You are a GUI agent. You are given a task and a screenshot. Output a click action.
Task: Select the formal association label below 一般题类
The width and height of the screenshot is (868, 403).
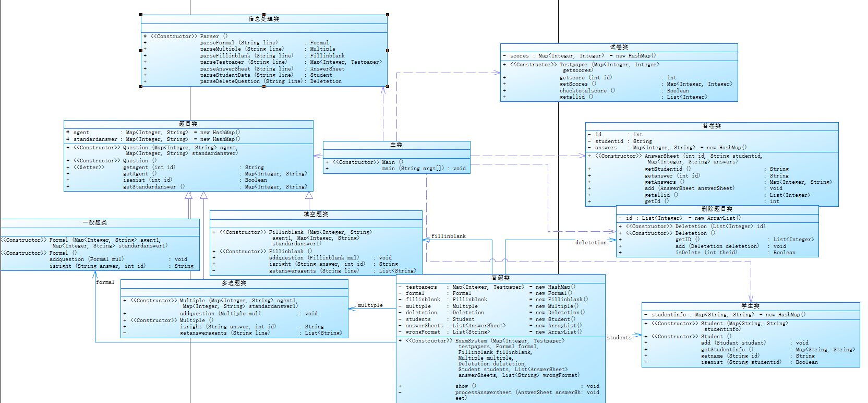pyautogui.click(x=105, y=282)
